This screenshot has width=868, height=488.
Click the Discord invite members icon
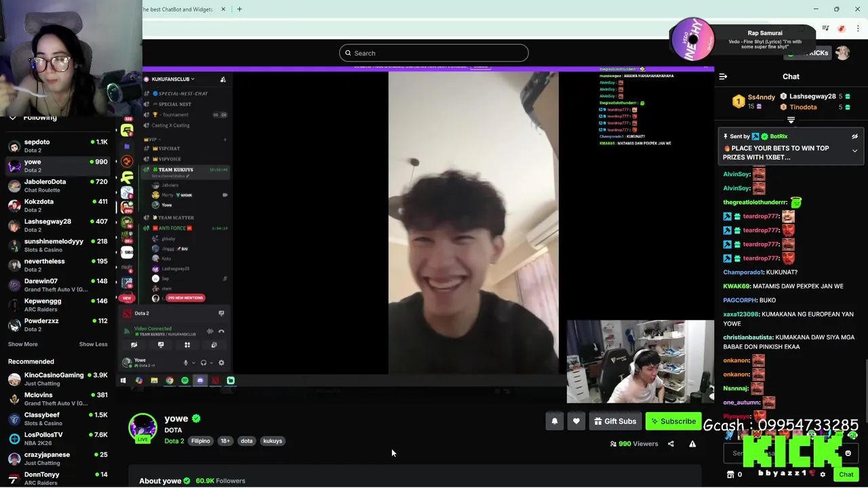222,79
